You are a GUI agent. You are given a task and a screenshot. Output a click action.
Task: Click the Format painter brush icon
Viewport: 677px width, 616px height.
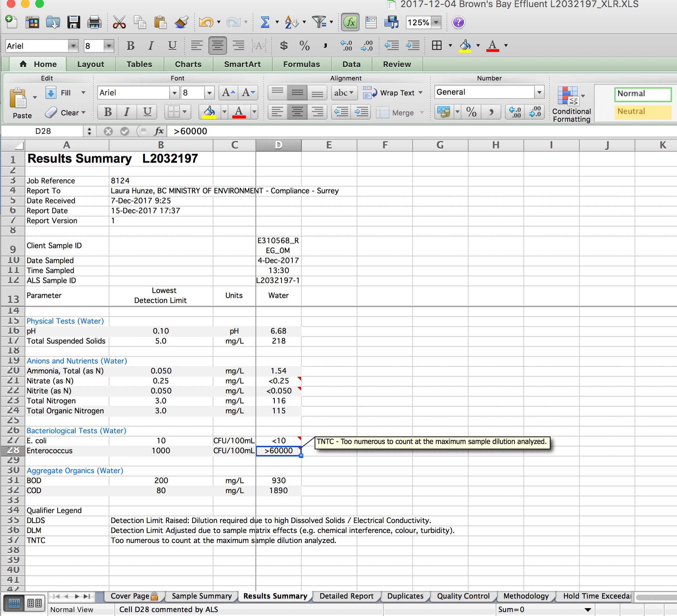coord(181,22)
